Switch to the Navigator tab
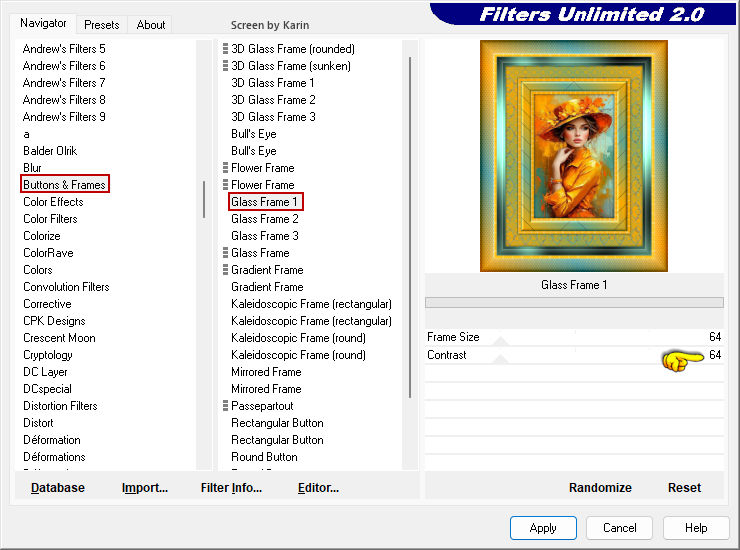This screenshot has width=740, height=550. [x=43, y=23]
